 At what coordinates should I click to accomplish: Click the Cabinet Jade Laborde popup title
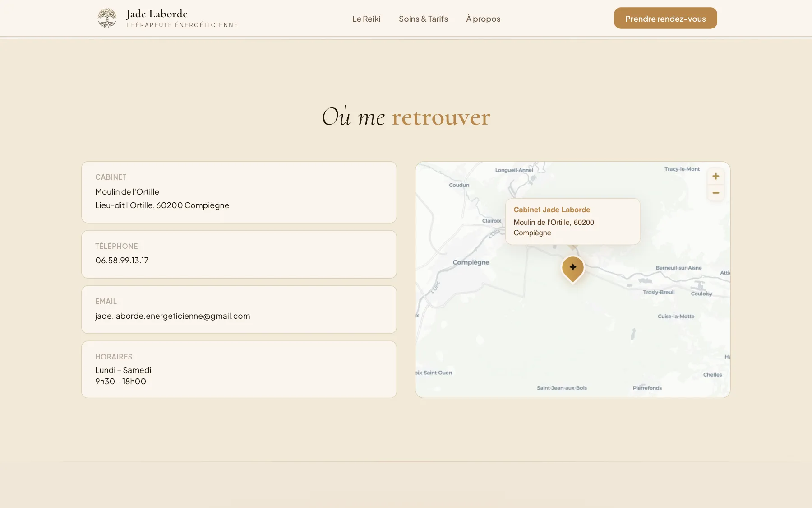pyautogui.click(x=552, y=210)
